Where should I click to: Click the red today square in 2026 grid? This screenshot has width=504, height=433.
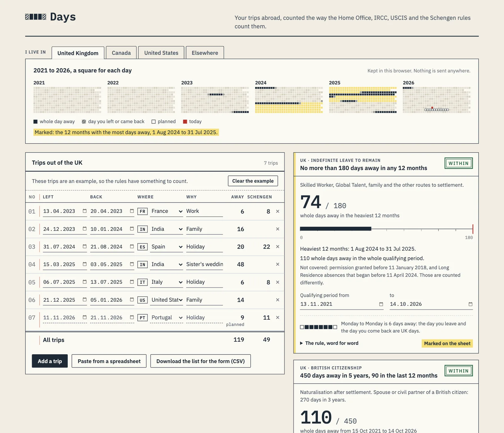coord(432,108)
